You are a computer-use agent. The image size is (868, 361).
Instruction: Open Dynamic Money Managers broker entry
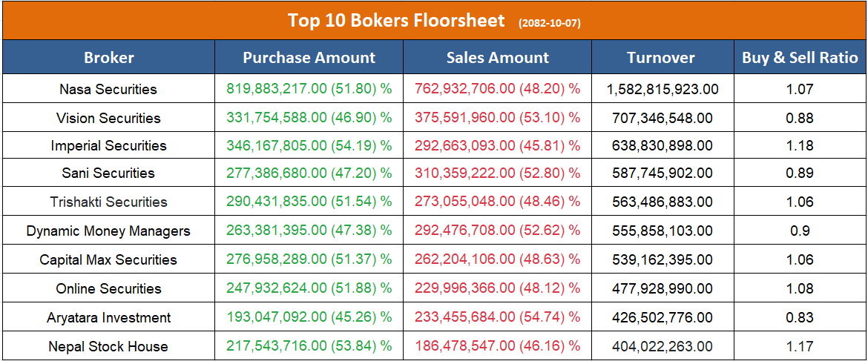tap(108, 231)
